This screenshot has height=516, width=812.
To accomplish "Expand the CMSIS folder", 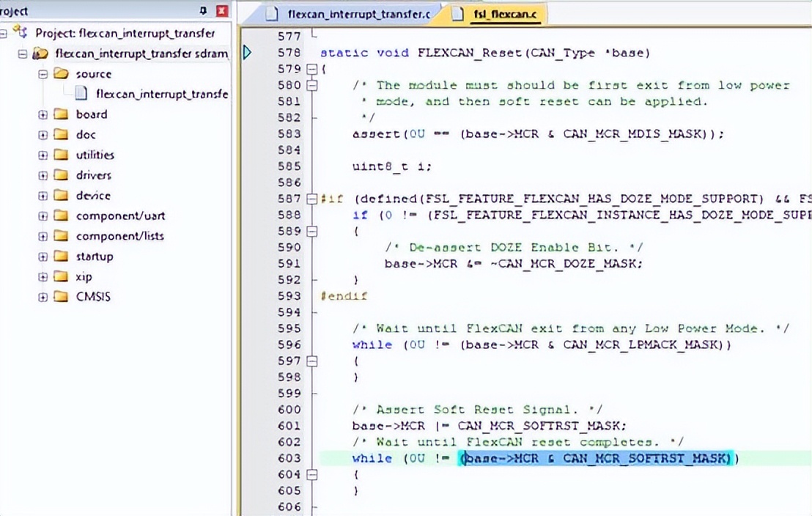I will [x=43, y=297].
